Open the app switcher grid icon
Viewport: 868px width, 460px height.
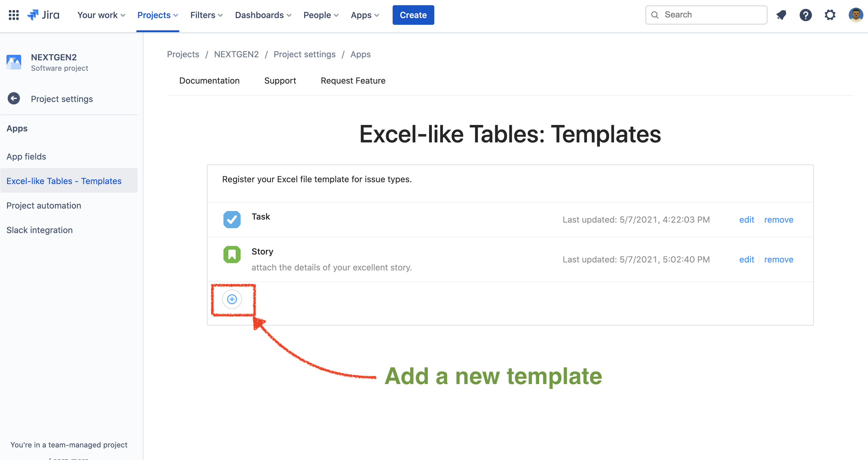point(13,15)
